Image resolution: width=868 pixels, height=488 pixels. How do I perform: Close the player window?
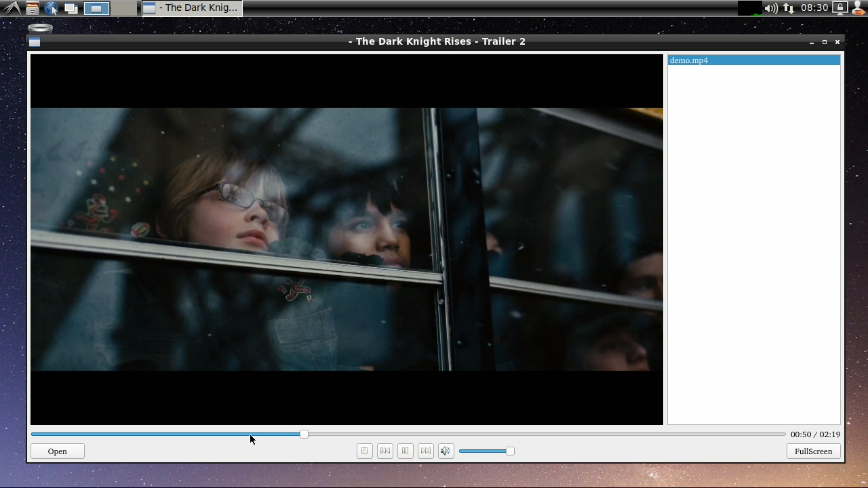[837, 42]
